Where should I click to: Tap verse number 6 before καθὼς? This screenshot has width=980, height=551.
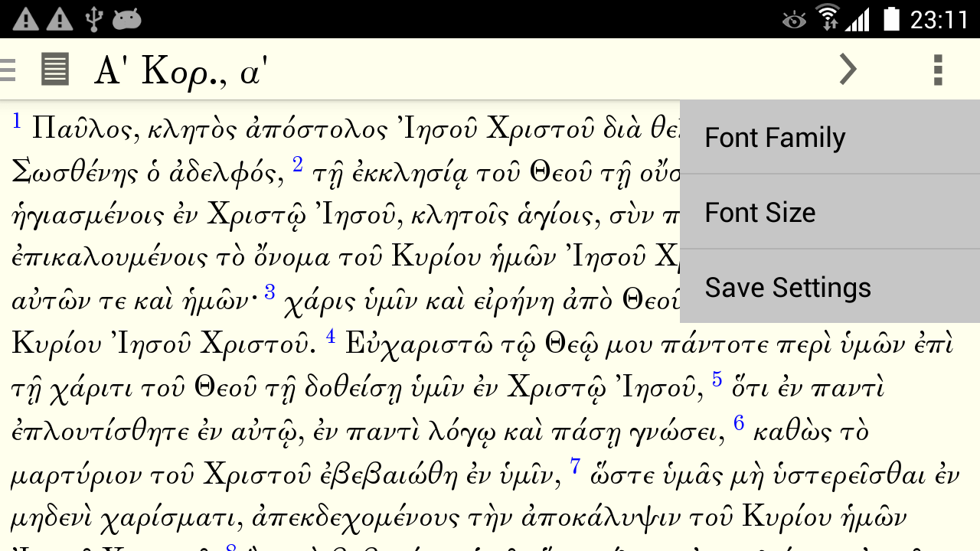coord(739,422)
